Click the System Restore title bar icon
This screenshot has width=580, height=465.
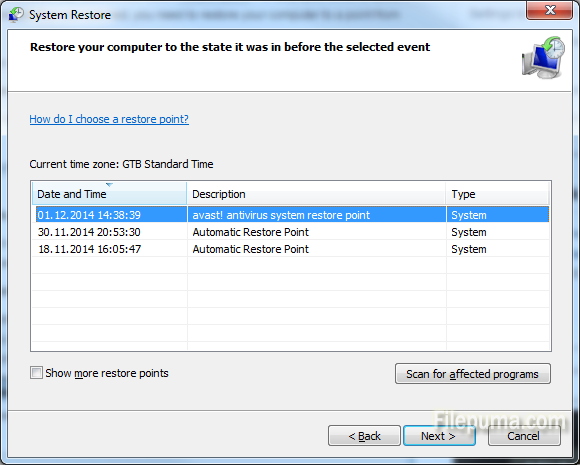(16, 14)
